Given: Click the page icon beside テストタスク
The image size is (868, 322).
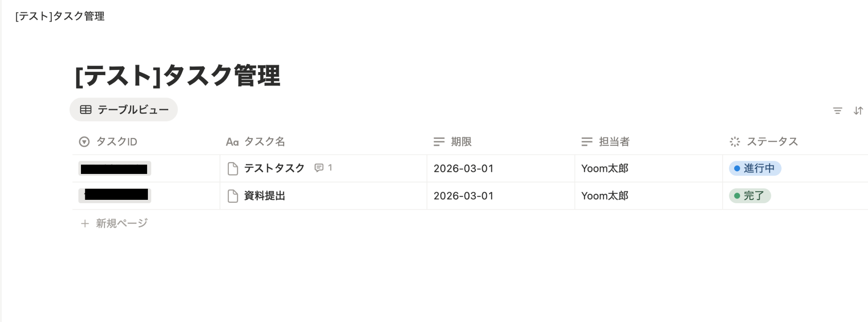Looking at the screenshot, I should 233,168.
